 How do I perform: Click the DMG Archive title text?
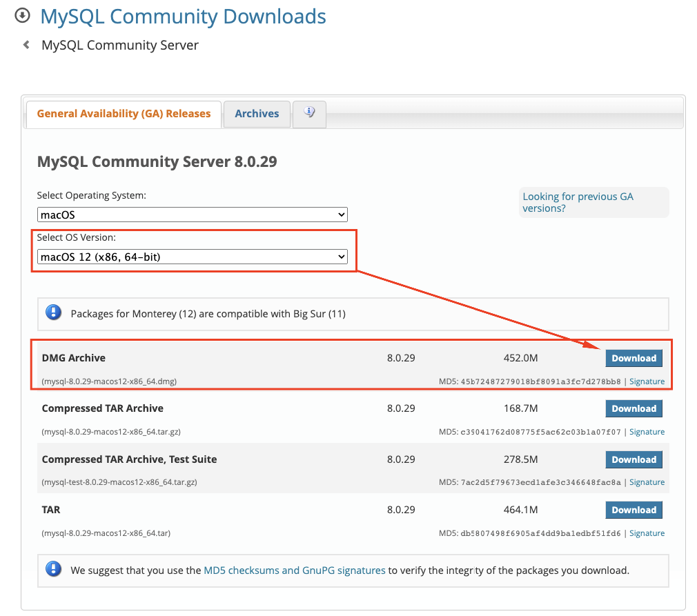[74, 358]
